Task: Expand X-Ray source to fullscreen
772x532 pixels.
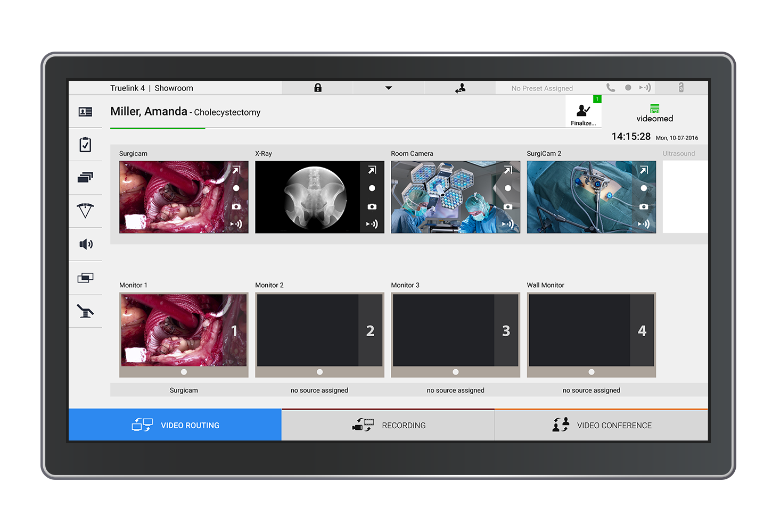Action: point(372,170)
